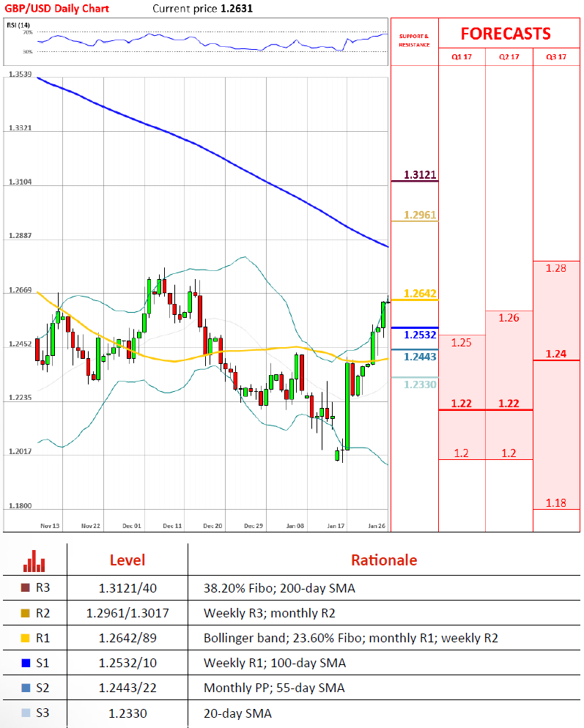Click the Q1 17 upper forecast 1.25

[462, 343]
